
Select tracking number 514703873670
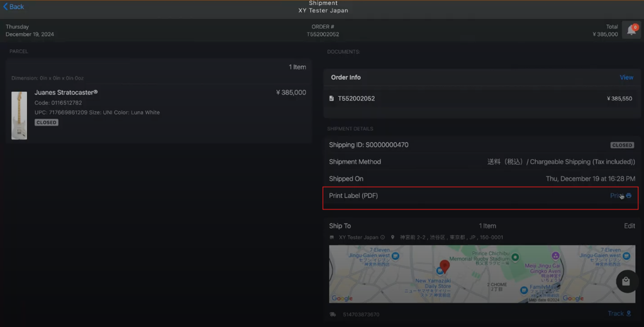[x=361, y=314]
